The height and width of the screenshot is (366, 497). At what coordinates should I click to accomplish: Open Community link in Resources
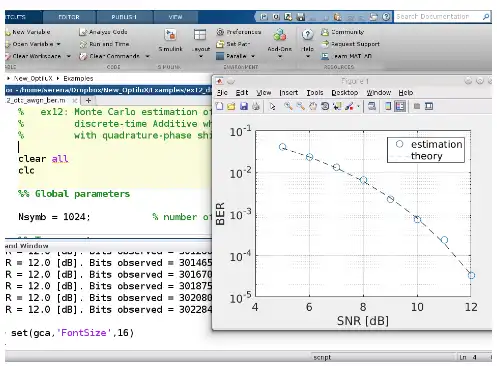[342, 32]
